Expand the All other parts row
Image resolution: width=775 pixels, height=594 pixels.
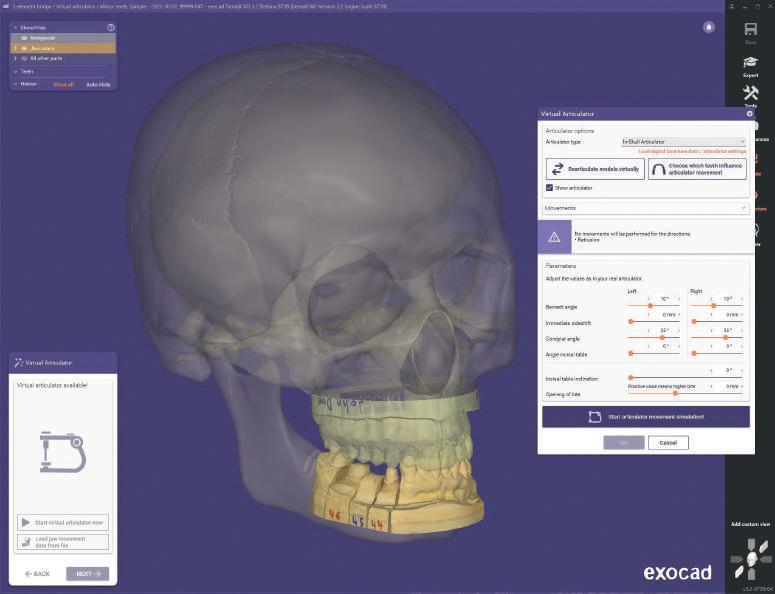(x=15, y=58)
